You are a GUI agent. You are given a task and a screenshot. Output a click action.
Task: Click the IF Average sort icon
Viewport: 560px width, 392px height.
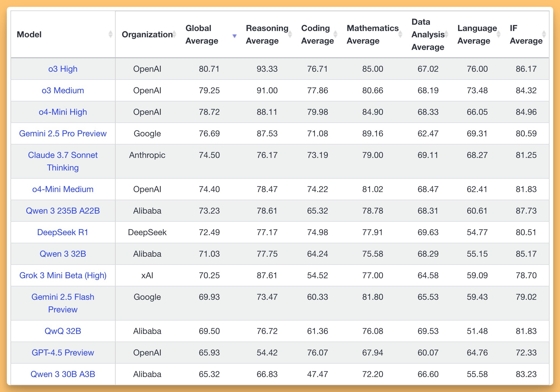(x=544, y=34)
